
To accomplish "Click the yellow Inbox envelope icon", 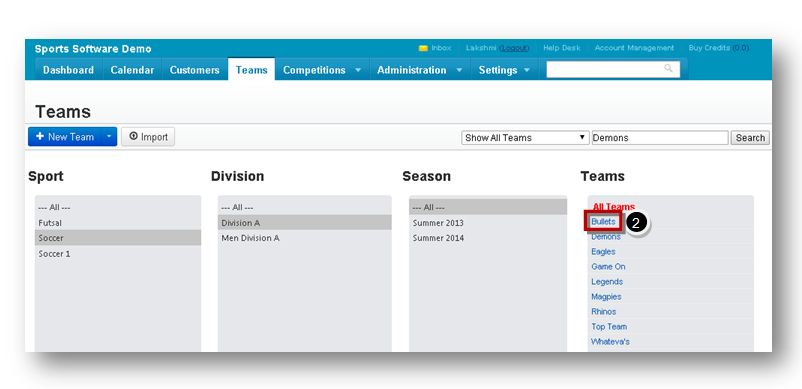I will (x=423, y=48).
